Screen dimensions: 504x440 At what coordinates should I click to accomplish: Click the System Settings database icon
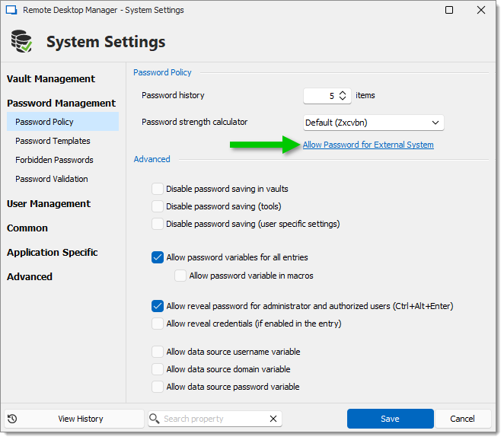click(21, 41)
